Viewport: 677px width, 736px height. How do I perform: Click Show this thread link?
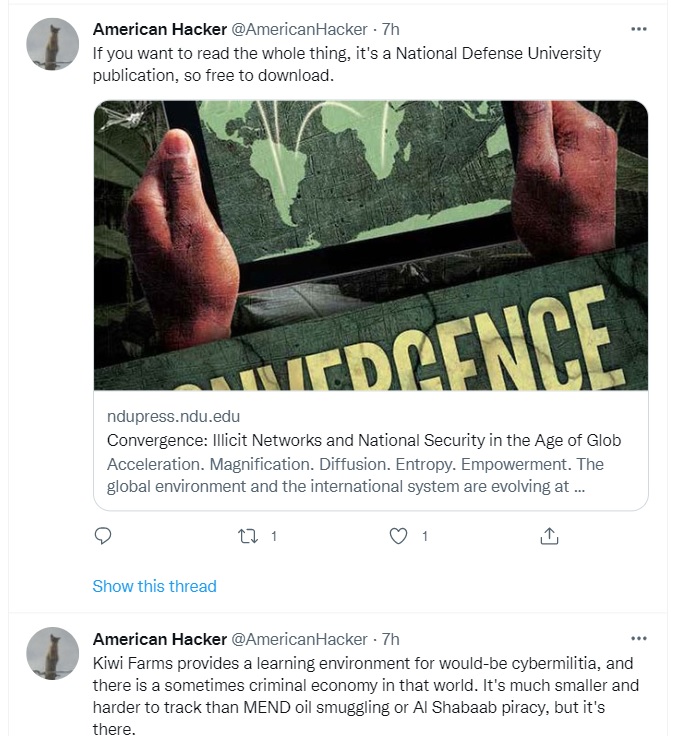click(154, 586)
